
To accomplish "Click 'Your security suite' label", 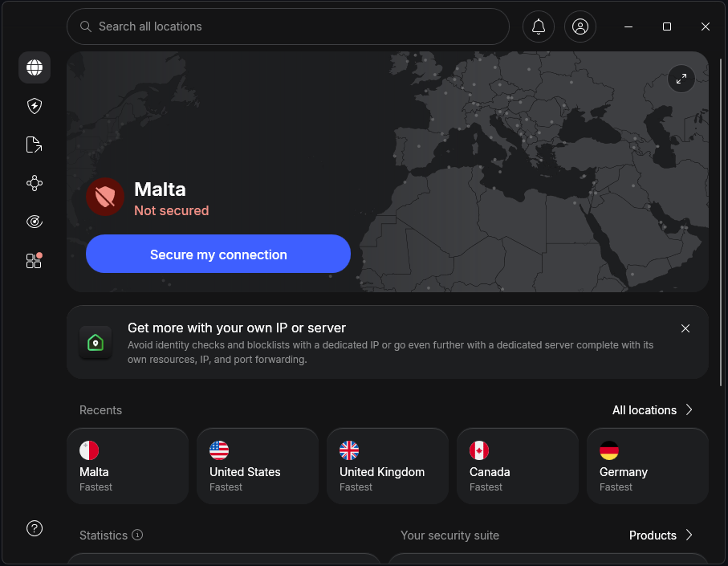I will [450, 535].
